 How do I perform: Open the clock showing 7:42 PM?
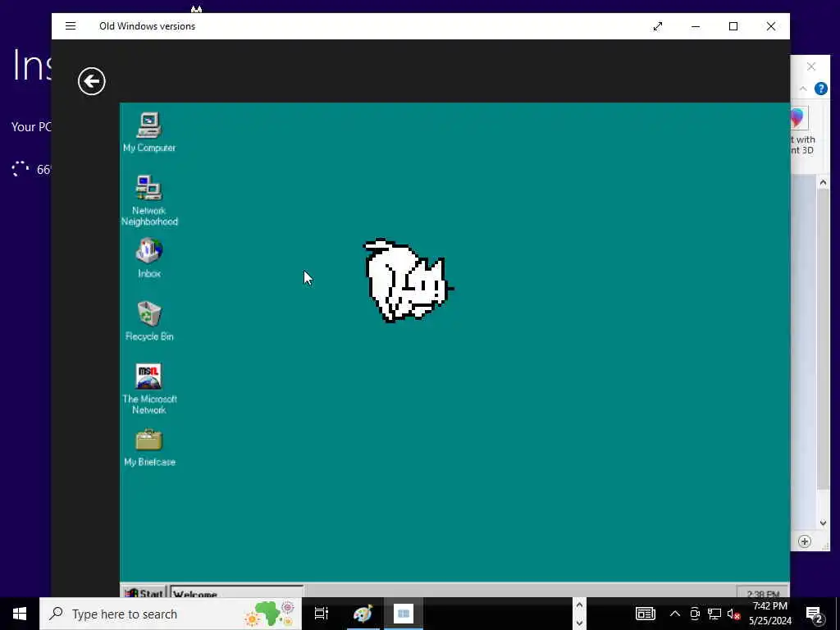pos(769,614)
